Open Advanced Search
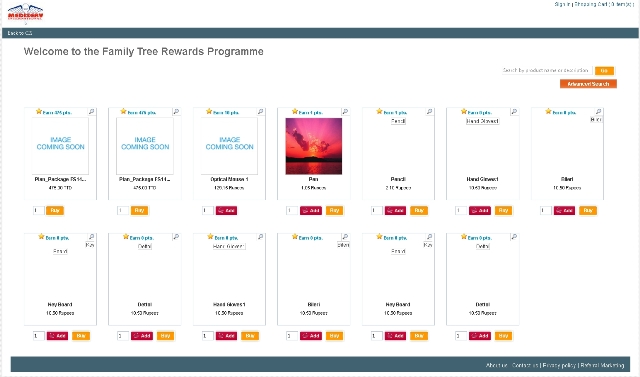The width and height of the screenshot is (640, 377). pos(588,84)
